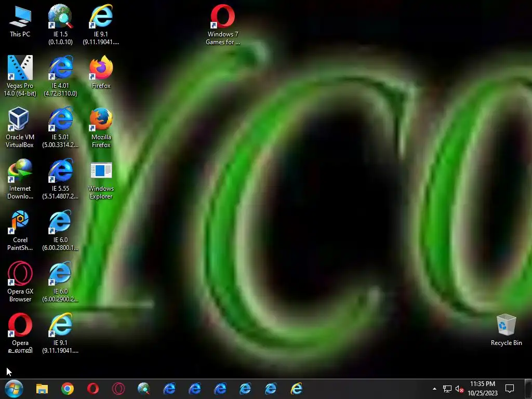Open the This PC desktop icon
This screenshot has width=532, height=399.
tap(20, 21)
